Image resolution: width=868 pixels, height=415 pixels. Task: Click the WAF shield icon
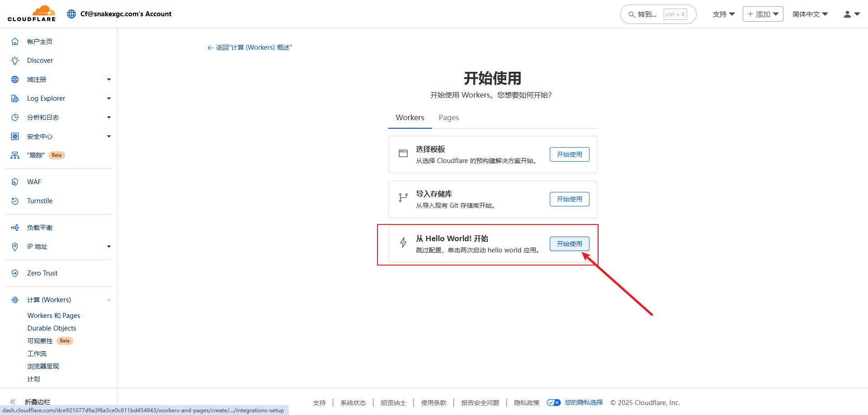(15, 182)
